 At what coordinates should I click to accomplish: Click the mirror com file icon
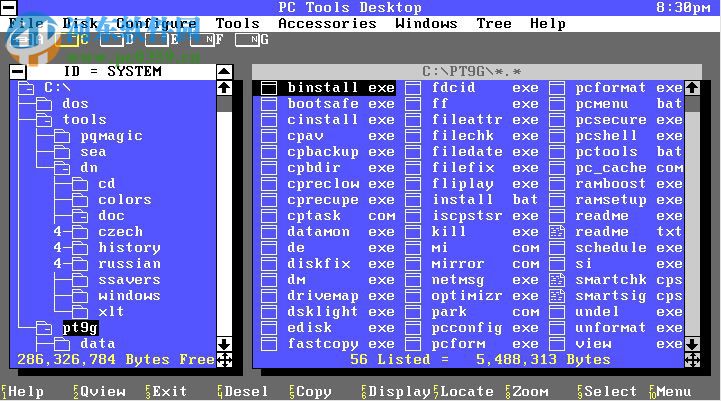[413, 264]
